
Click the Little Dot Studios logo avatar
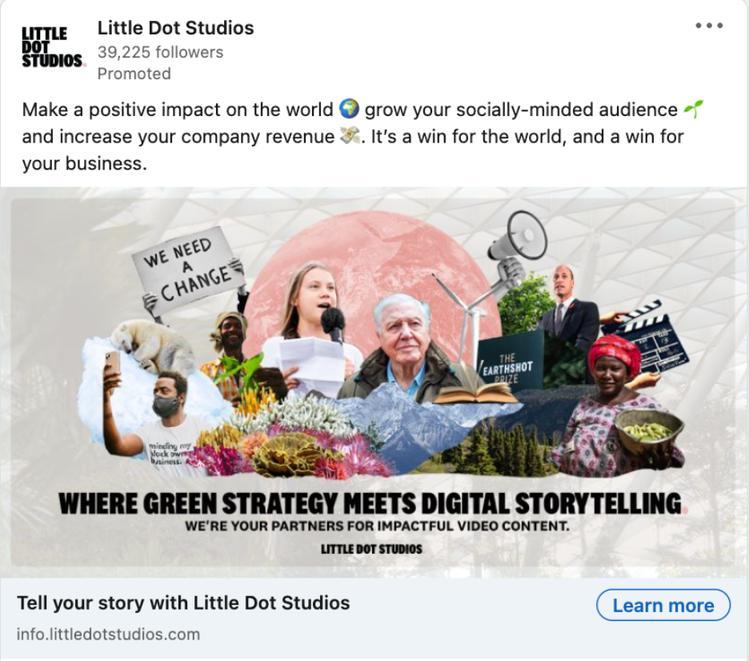click(x=52, y=47)
